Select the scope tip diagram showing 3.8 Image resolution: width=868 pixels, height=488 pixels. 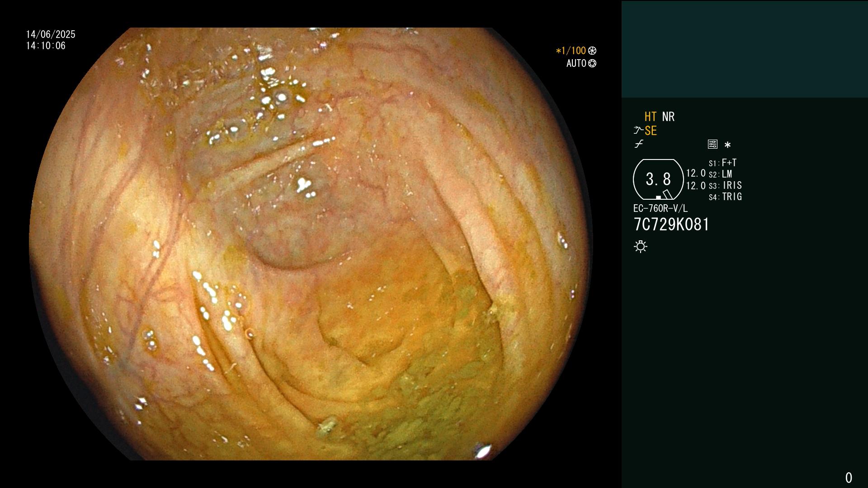click(658, 179)
